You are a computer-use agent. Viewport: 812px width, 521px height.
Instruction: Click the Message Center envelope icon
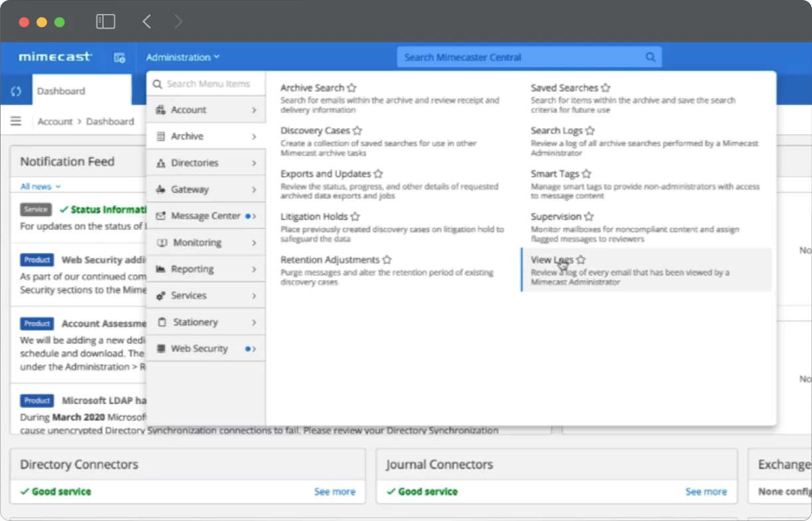pyautogui.click(x=160, y=216)
